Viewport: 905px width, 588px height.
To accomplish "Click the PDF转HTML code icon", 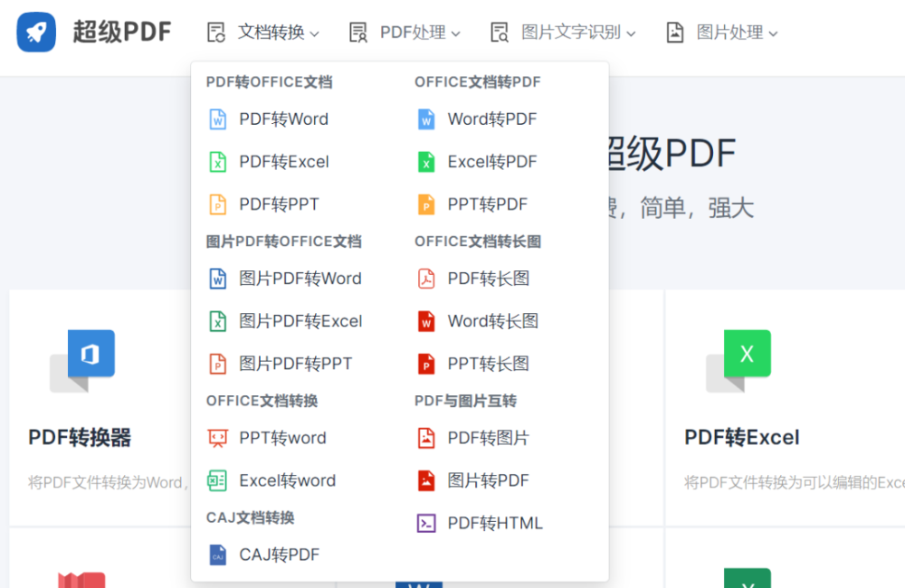I will (426, 524).
